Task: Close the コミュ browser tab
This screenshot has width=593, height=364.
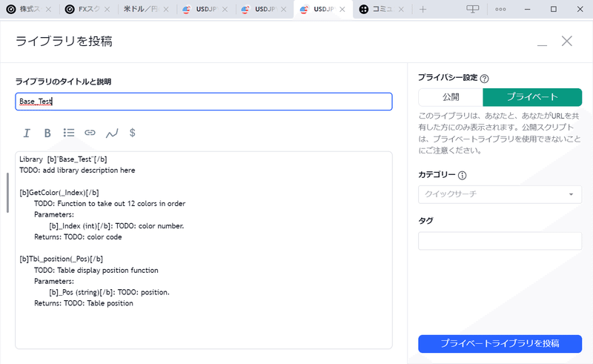Action: click(x=401, y=10)
